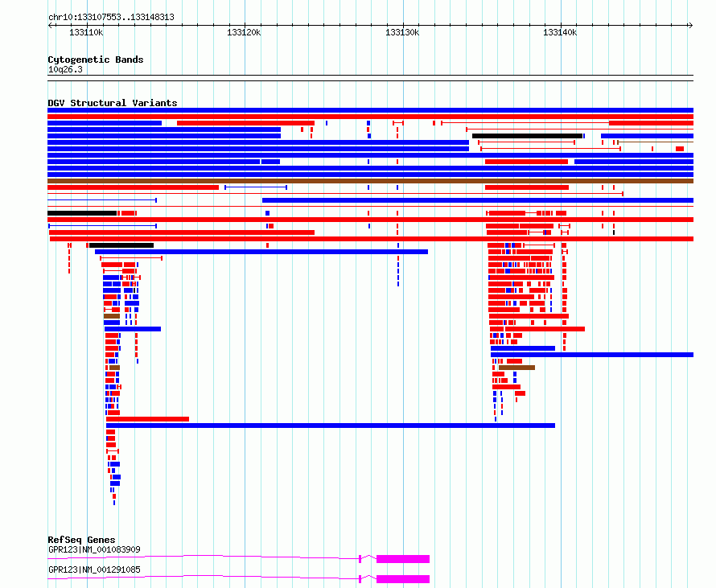
Task: Click the black variant bar spanning 133135k to 133141k
Action: (x=528, y=136)
